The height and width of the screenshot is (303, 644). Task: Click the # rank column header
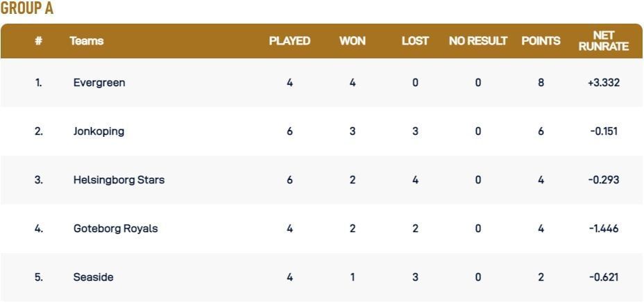tap(39, 41)
